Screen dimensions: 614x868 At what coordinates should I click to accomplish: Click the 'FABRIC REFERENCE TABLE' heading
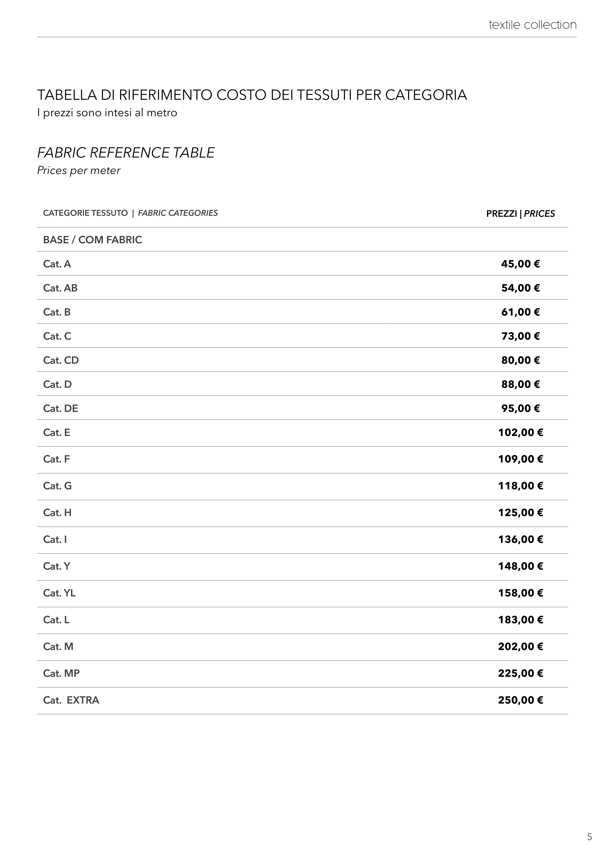pos(126,153)
